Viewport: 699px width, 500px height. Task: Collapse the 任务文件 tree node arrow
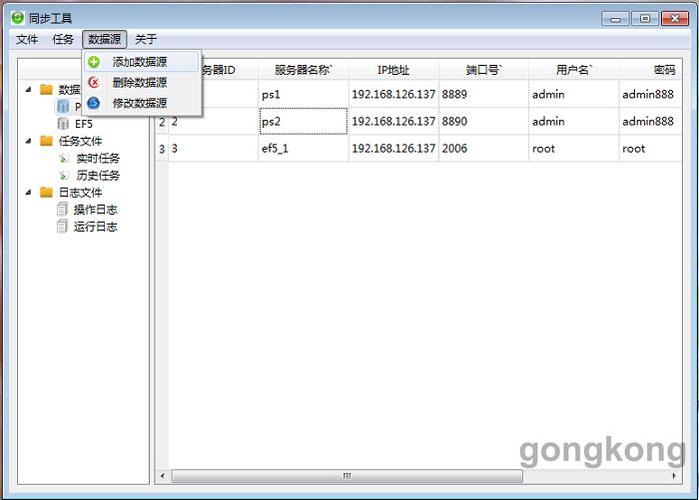click(29, 141)
